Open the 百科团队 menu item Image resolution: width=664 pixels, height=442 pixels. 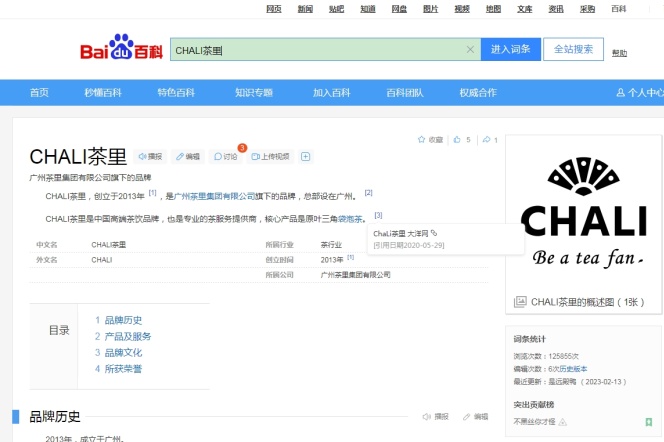(405, 92)
